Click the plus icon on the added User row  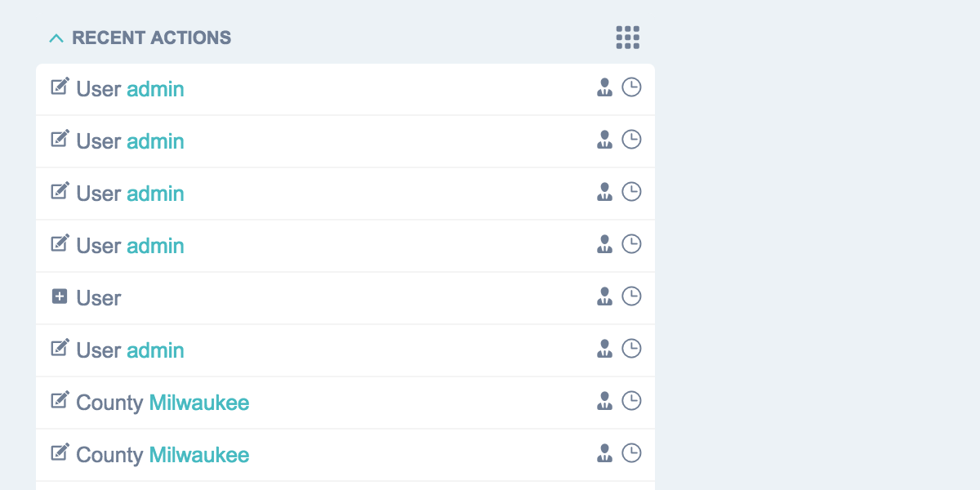point(60,296)
